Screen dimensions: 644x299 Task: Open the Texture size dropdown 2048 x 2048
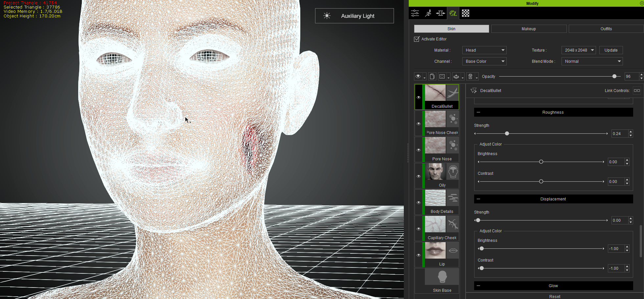[x=579, y=50]
